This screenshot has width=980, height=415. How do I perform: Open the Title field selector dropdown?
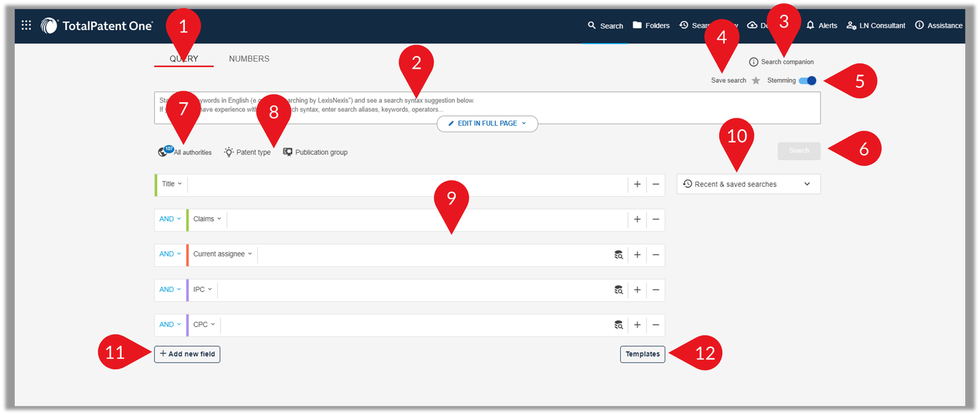tap(171, 184)
